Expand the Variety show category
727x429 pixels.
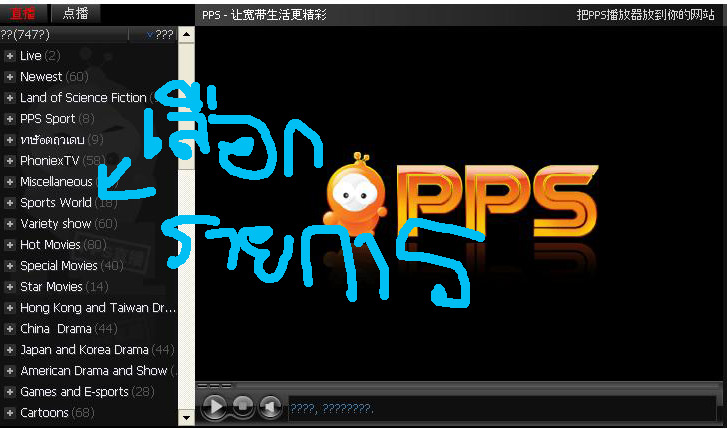[x=9, y=224]
